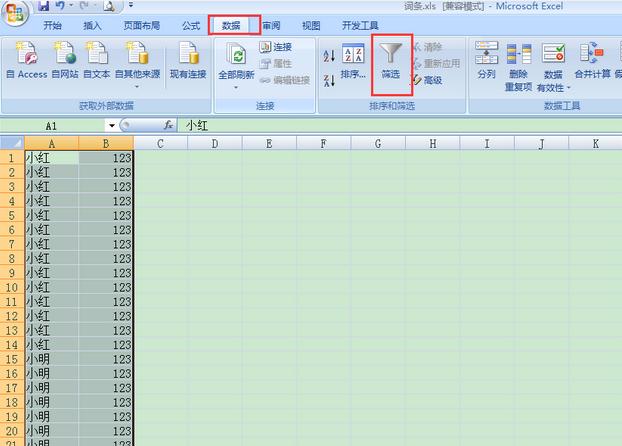Select column C header
The image size is (622, 446).
tap(161, 143)
